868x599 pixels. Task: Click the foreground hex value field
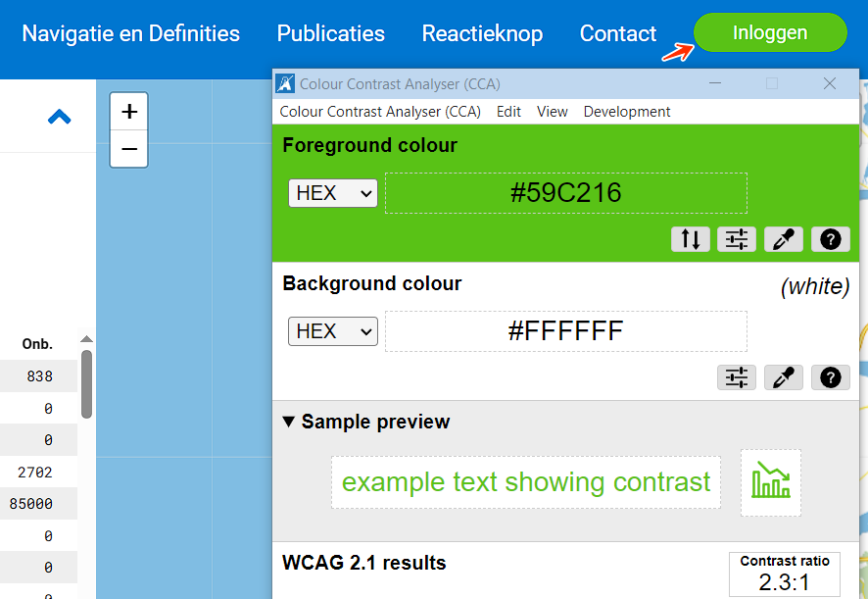565,193
